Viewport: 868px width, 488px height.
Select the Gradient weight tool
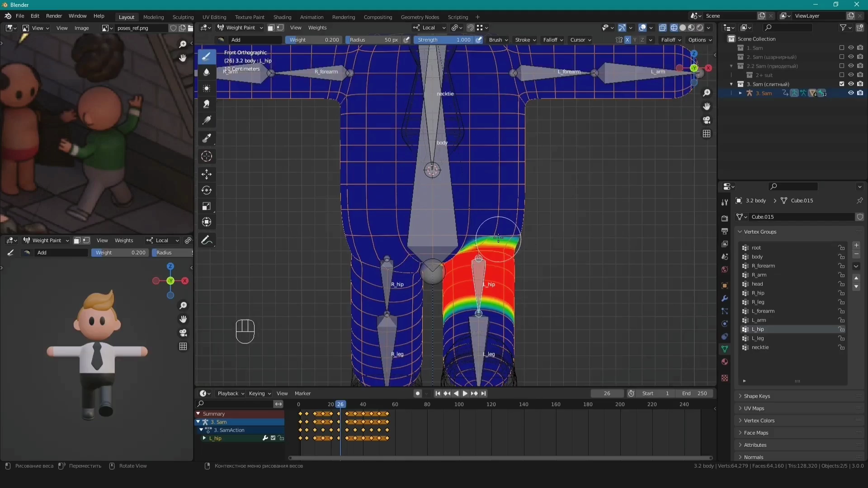tap(207, 120)
